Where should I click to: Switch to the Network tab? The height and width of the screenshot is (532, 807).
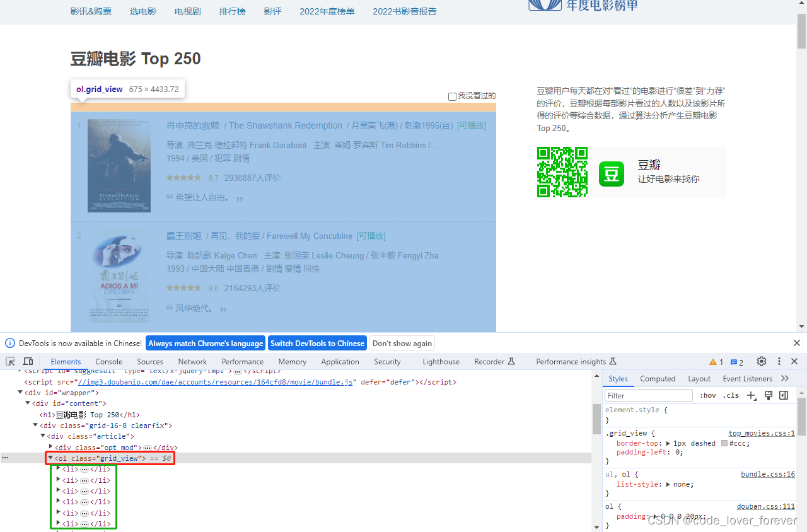coord(192,361)
